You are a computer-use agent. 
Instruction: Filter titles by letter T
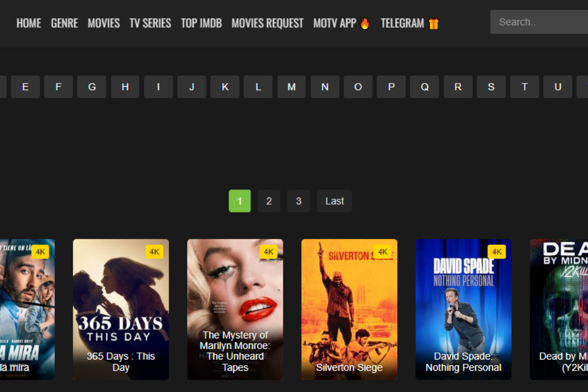525,87
